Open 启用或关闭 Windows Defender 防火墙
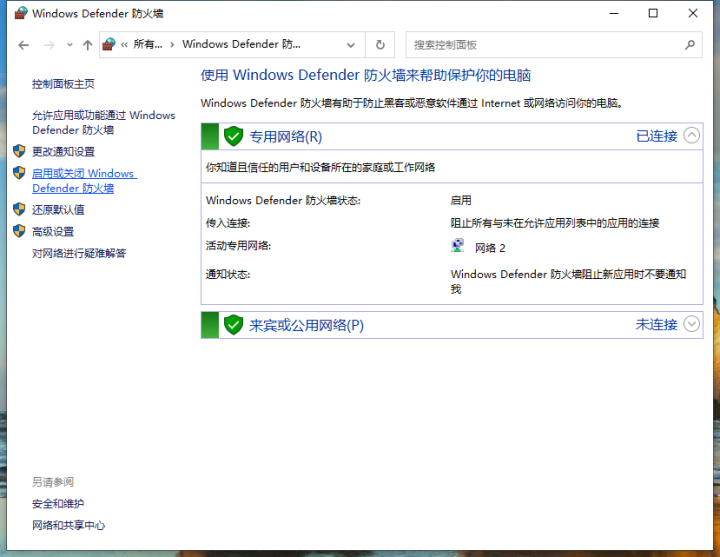The width and height of the screenshot is (720, 557). tap(84, 181)
